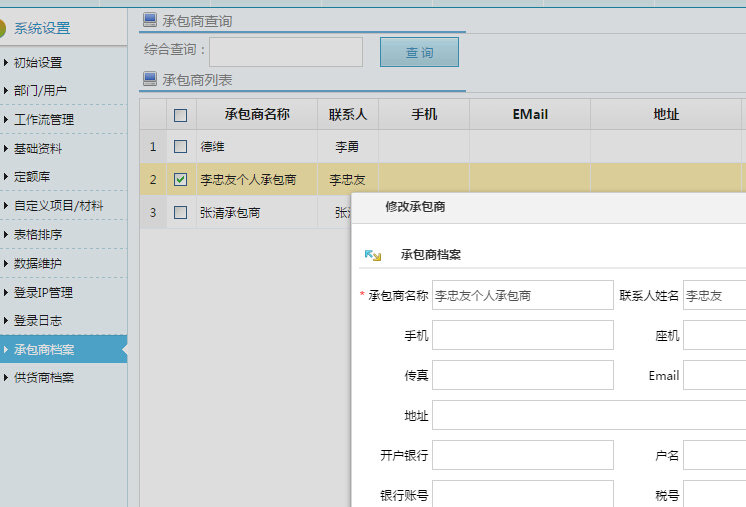Click the 综合查询 search input field
Screen dimensions: 746x507
[x=285, y=52]
